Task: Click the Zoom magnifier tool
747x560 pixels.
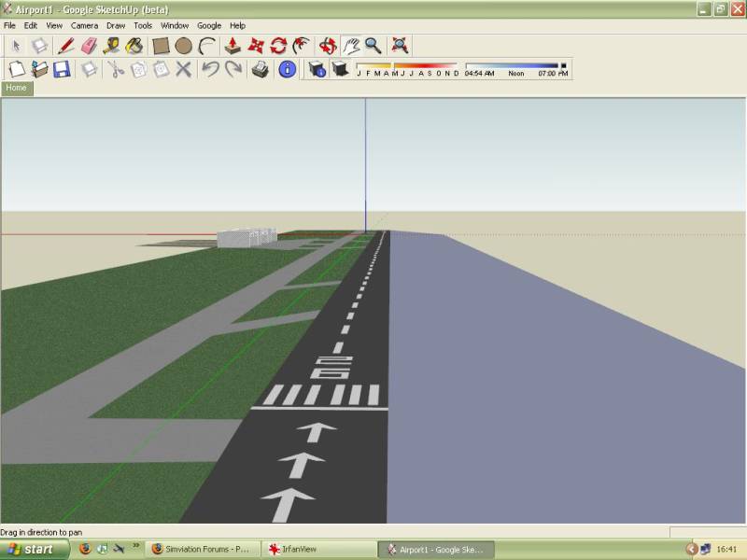Action: [373, 45]
